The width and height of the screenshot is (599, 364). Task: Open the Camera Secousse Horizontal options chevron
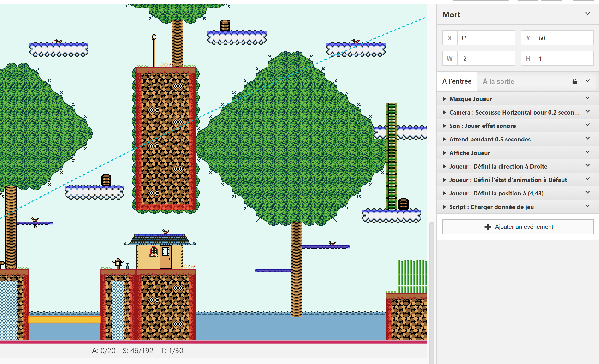(587, 111)
